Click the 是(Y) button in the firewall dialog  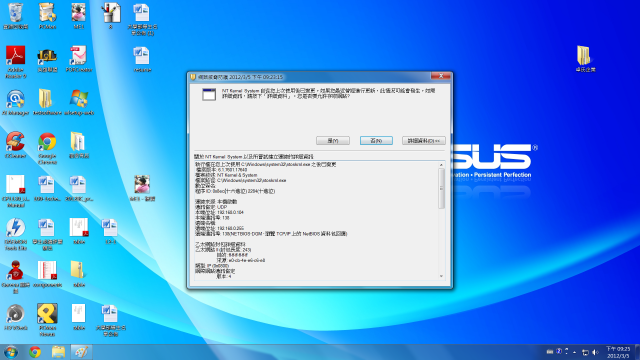tap(333, 140)
